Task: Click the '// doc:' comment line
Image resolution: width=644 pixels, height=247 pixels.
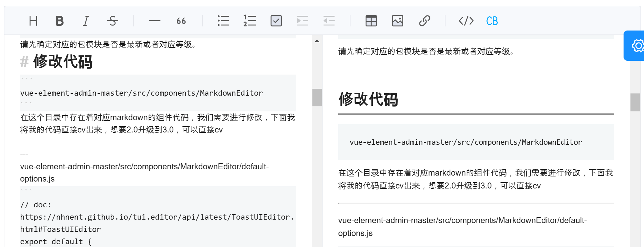Action: [36, 205]
